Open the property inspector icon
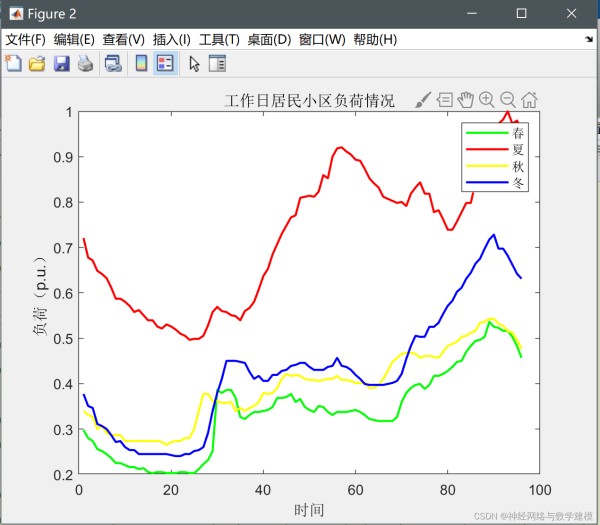Viewport: 600px width, 525px height. click(x=217, y=63)
